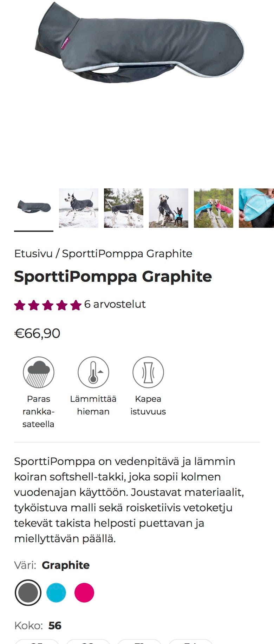Screen dimensions: 274x644
Task: Click the 'Kapea istuvuus' narrow fit icon
Action: (148, 372)
